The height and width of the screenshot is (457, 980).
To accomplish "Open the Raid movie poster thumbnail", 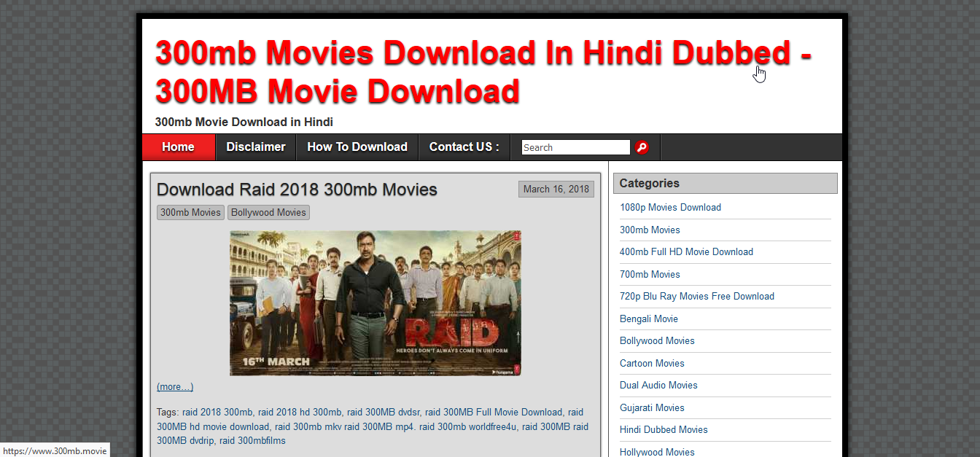I will click(376, 303).
